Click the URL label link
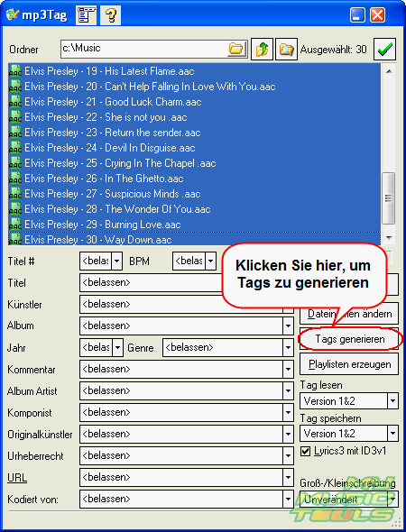Viewport: 406px width, 532px height. click(x=17, y=478)
